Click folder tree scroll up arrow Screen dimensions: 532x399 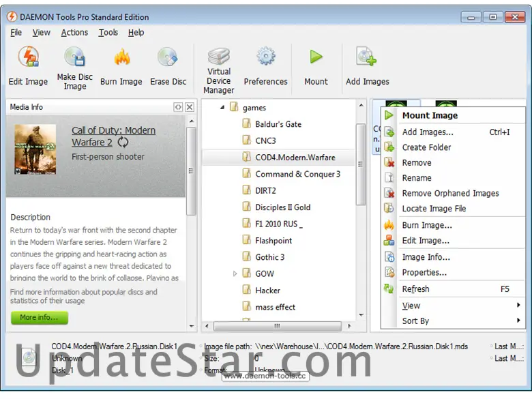tap(361, 106)
